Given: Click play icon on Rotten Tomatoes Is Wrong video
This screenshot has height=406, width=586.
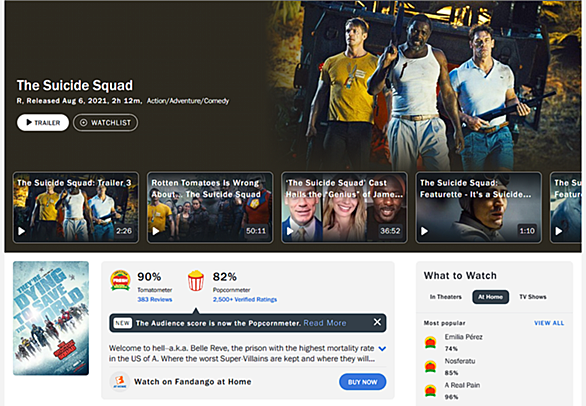Looking at the screenshot, I should point(156,231).
